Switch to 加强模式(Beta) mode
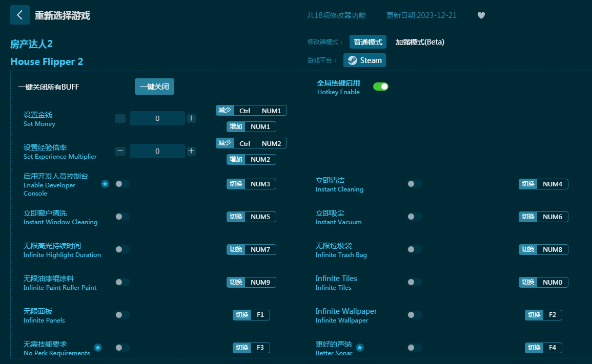The width and height of the screenshot is (592, 364). coord(419,42)
